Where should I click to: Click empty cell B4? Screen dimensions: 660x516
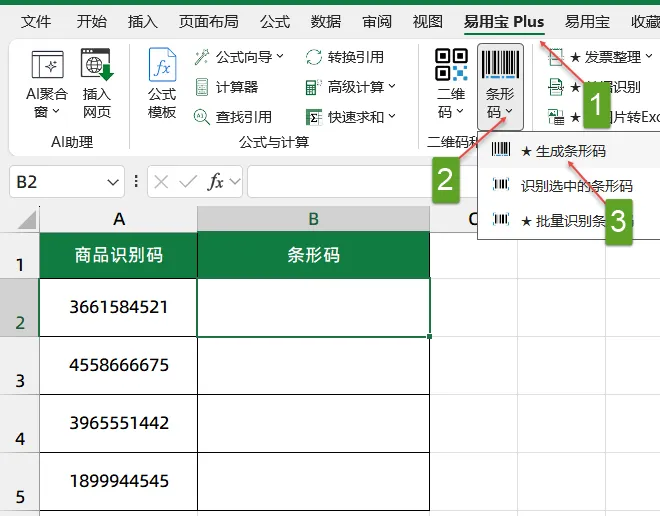pos(314,424)
